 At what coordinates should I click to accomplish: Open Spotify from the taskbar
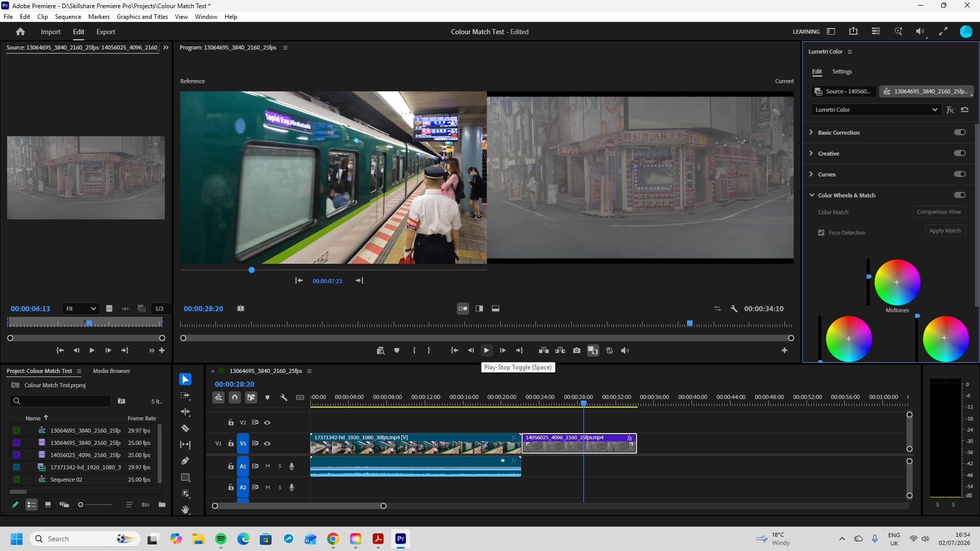point(221,539)
